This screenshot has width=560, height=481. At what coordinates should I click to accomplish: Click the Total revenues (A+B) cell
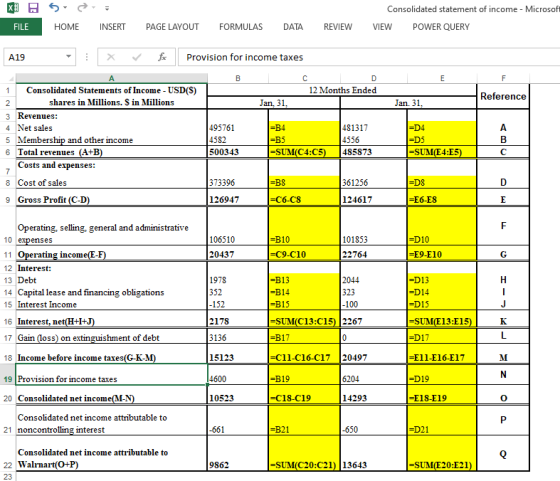click(x=111, y=152)
